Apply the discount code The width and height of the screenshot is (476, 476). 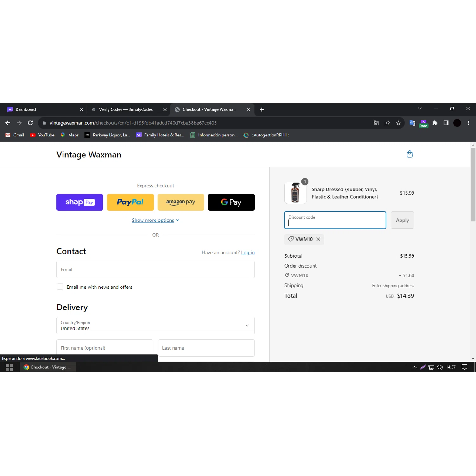tap(402, 220)
